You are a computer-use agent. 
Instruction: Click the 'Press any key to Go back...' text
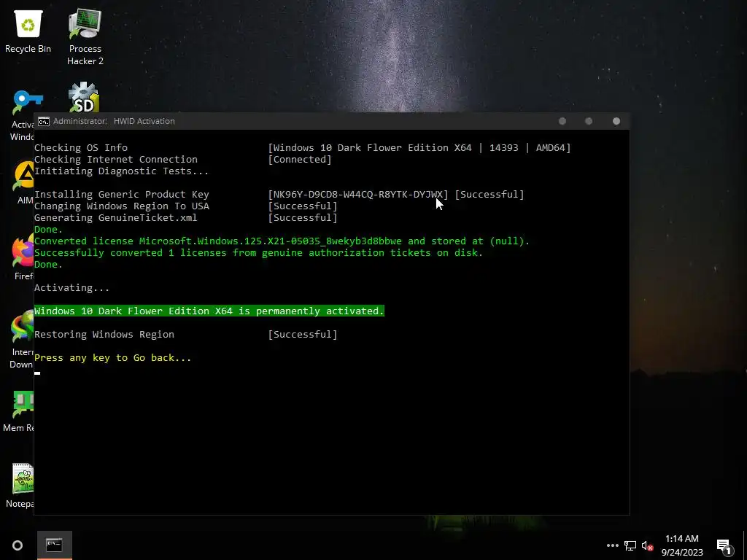[x=112, y=357]
